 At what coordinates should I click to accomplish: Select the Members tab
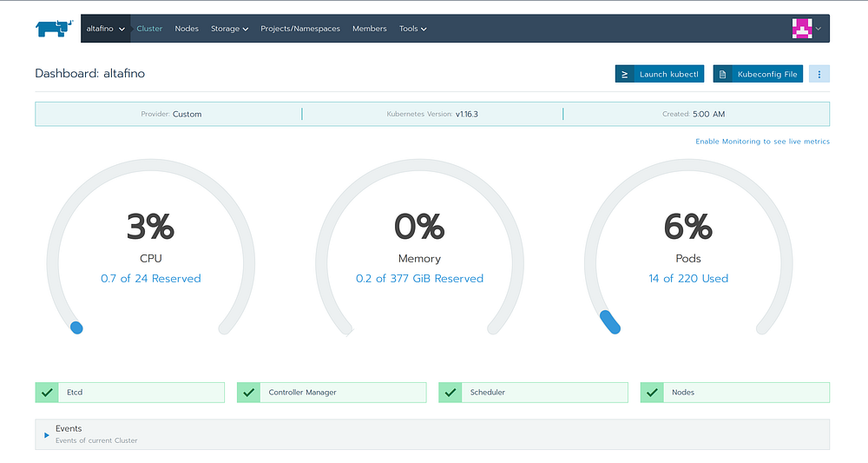pyautogui.click(x=369, y=29)
